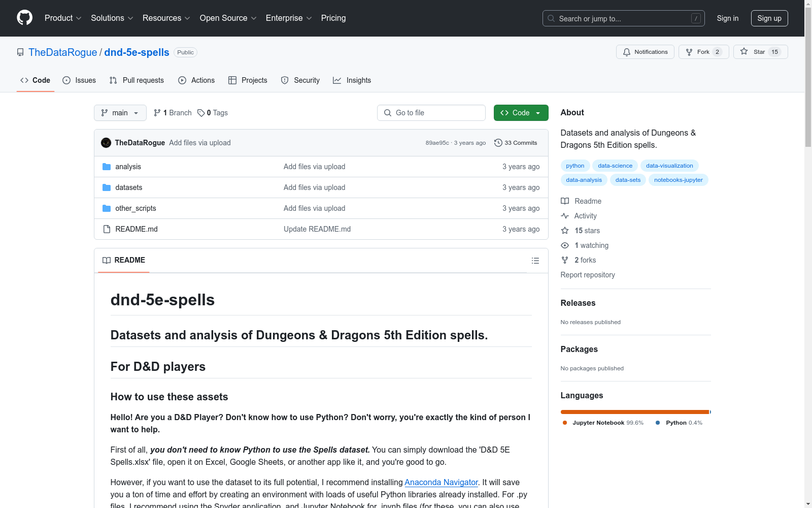The width and height of the screenshot is (812, 508).
Task: Click the commits history clock icon
Action: [498, 143]
